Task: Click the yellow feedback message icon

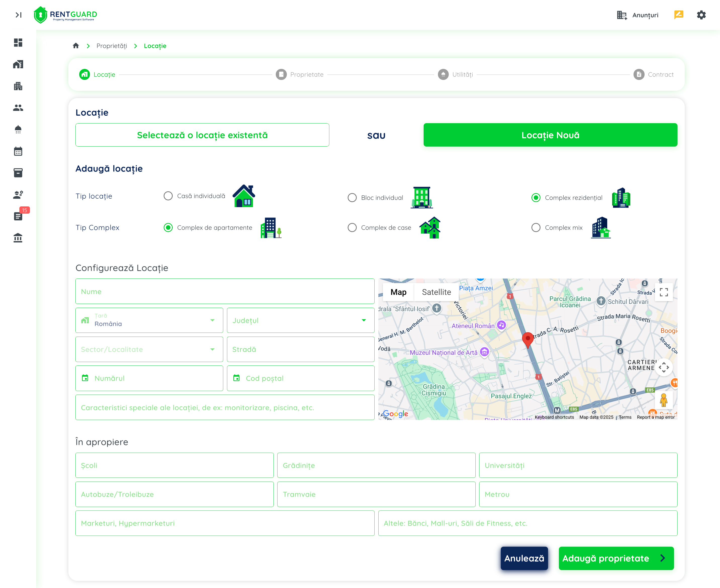Action: pyautogui.click(x=678, y=15)
